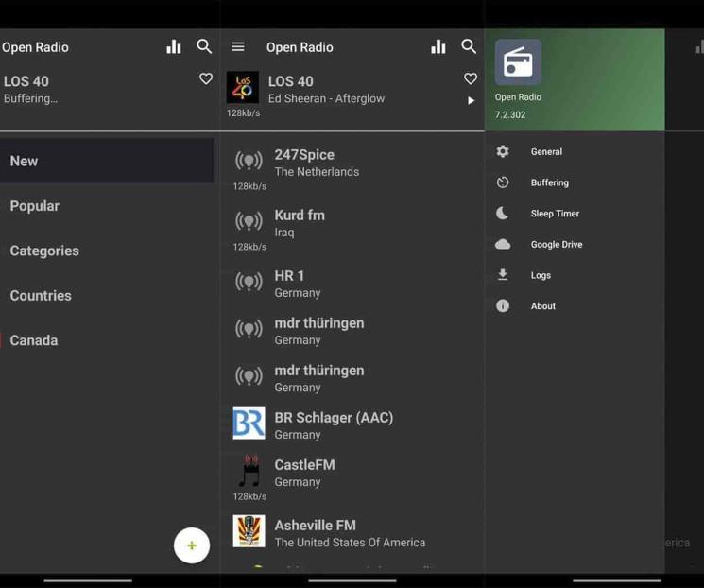This screenshot has height=588, width=704.
Task: Open Asheville FM station logo
Action: [249, 531]
